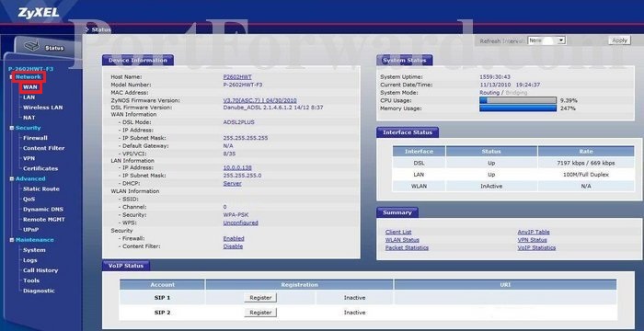The width and height of the screenshot is (644, 331).
Task: Open Logs page
Action: (30, 260)
